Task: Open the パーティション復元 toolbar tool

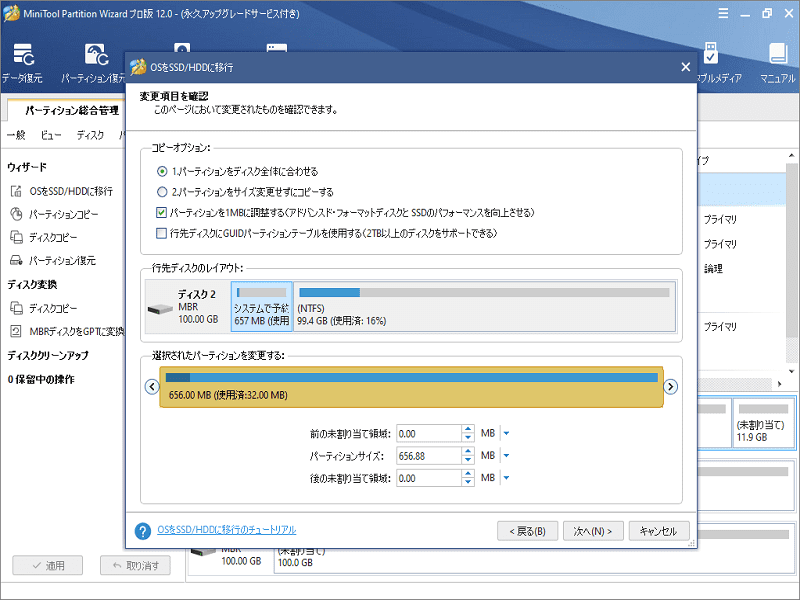Action: point(94,62)
